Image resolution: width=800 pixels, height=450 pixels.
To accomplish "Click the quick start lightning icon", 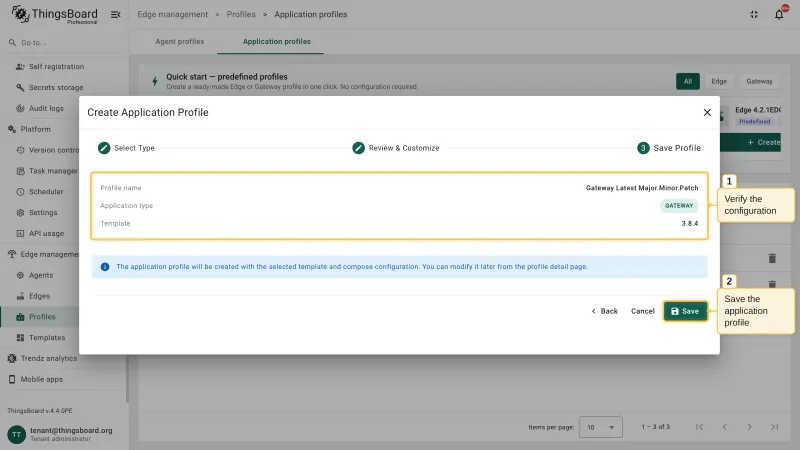I will pos(155,81).
